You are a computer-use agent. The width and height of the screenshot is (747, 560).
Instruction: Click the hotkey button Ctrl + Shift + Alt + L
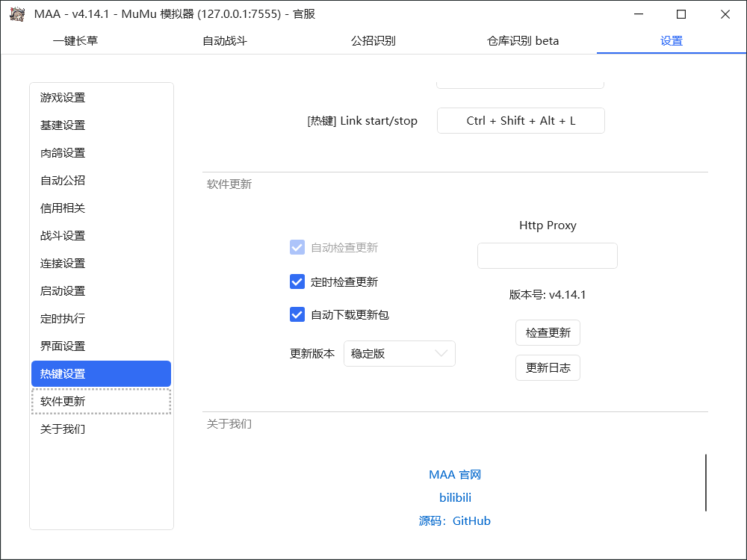click(x=521, y=120)
